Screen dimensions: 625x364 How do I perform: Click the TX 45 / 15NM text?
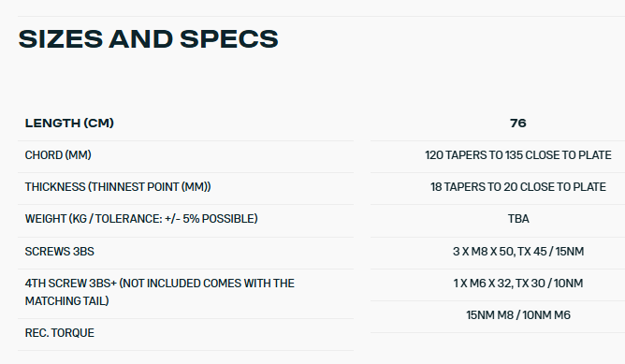551,251
